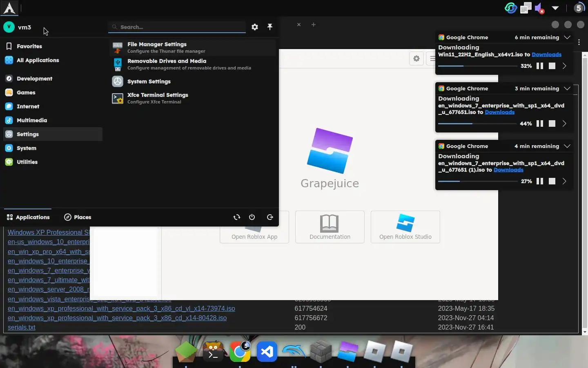The width and height of the screenshot is (588, 368).
Task: Click the log out icon in menu footer
Action: point(270,217)
